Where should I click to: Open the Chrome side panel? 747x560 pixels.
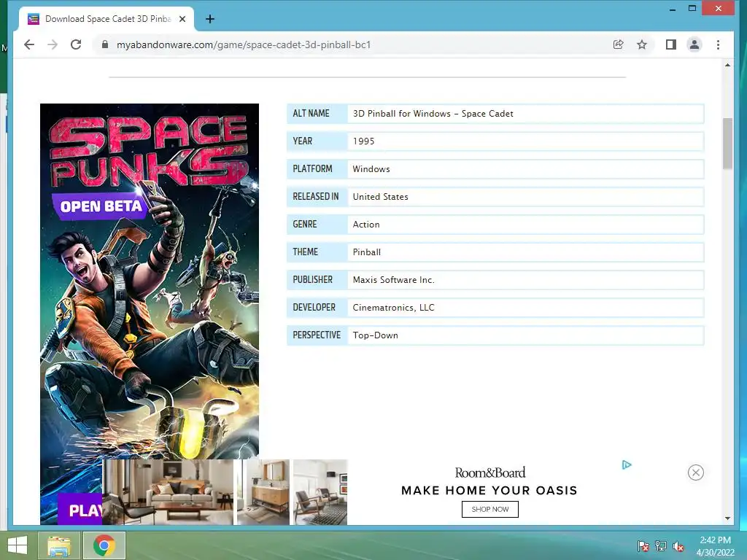point(671,44)
